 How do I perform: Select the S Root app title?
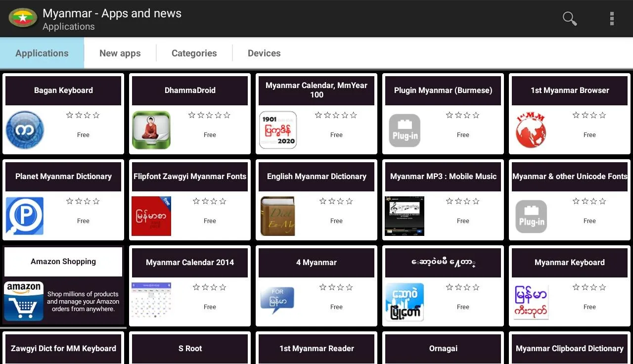190,348
